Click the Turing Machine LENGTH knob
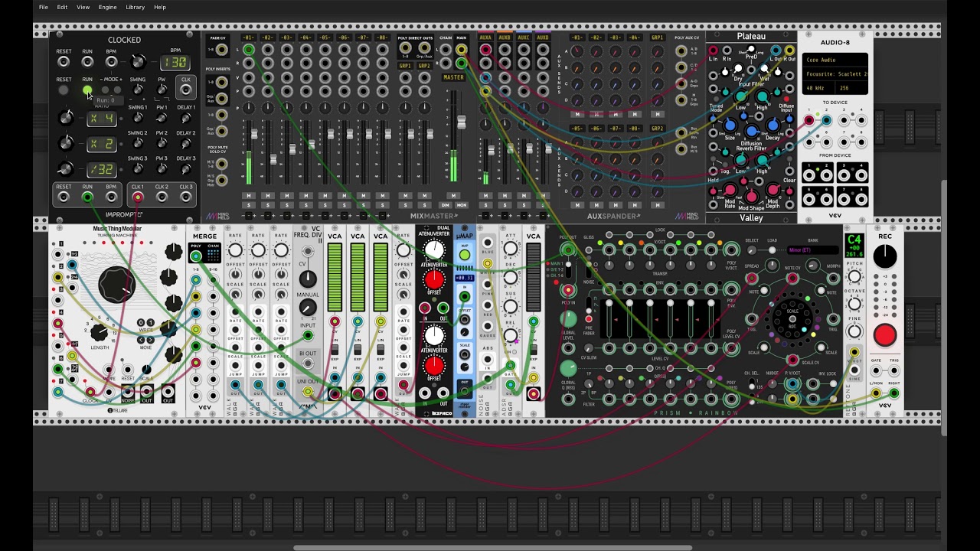The width and height of the screenshot is (980, 551). (99, 332)
